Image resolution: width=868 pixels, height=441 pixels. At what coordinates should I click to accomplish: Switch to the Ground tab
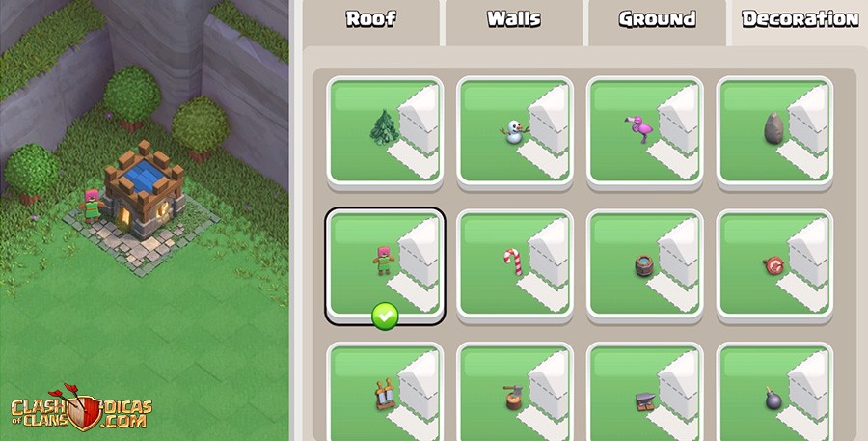tap(657, 19)
